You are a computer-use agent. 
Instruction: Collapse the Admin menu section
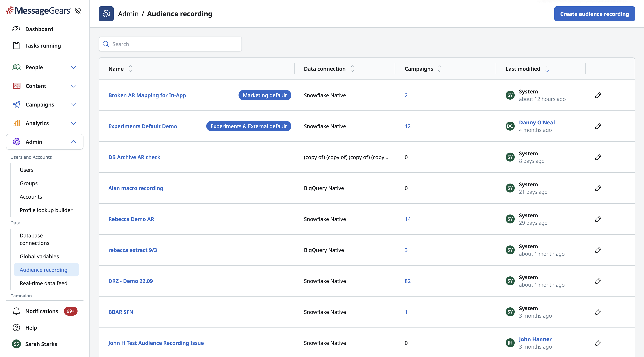(73, 142)
